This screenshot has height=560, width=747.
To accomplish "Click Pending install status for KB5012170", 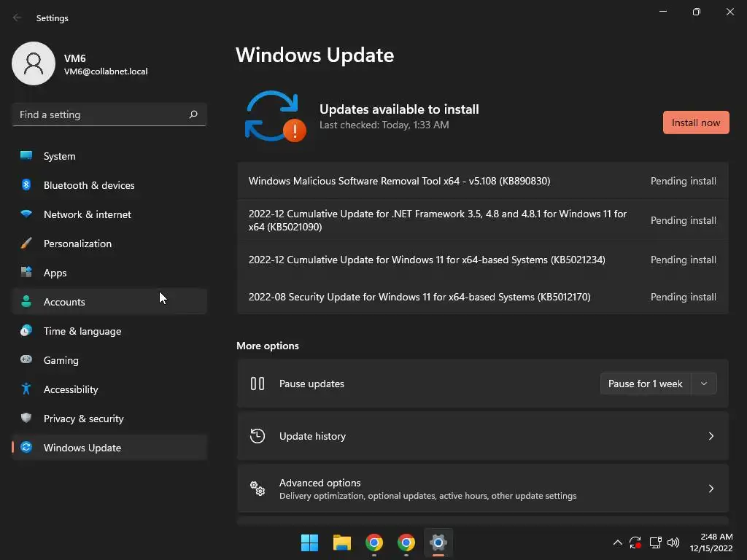I will [683, 297].
